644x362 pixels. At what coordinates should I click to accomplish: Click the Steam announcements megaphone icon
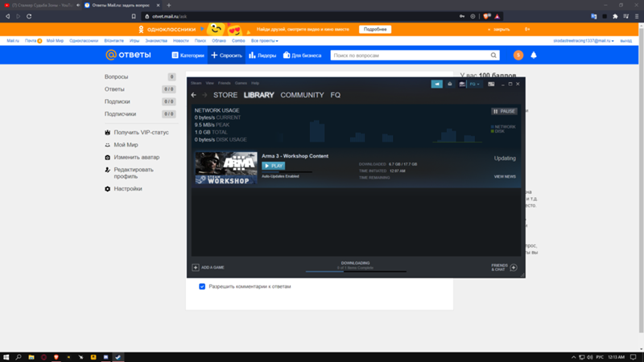pos(436,84)
